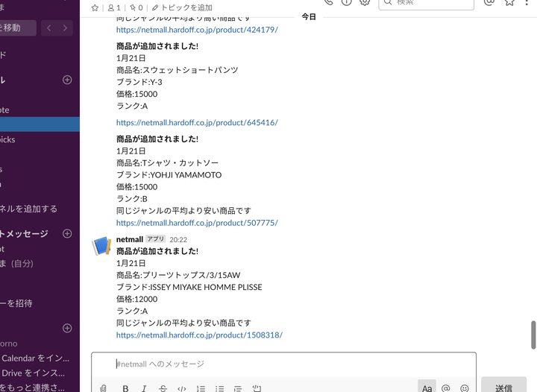Click the 'ーを招待' invite link
The width and height of the screenshot is (537, 392).
(x=16, y=303)
